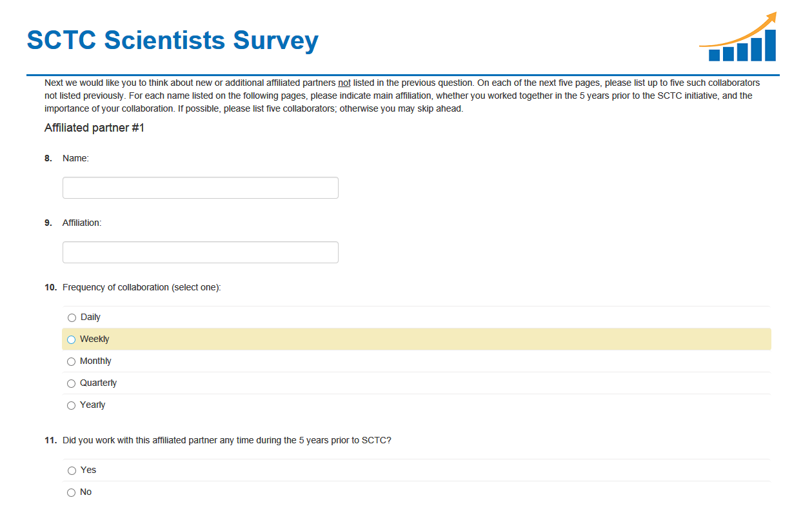
Task: Choose Weekly collaboration frequency
Action: [x=72, y=339]
